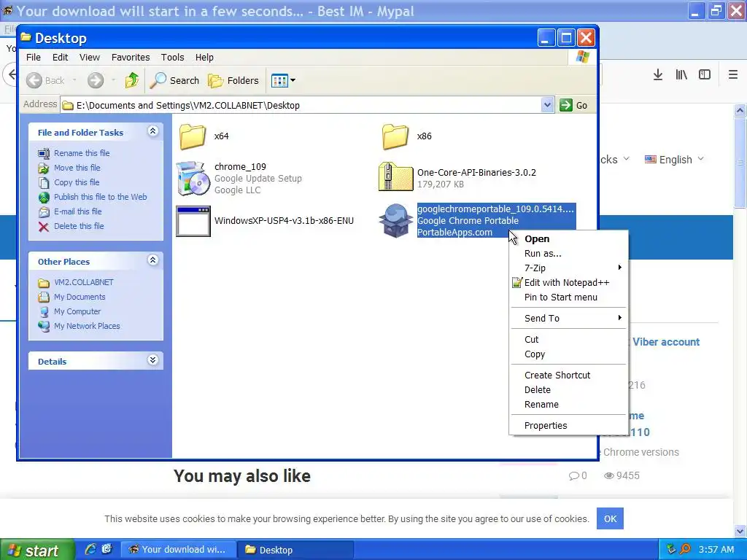Choose Create Shortcut in context menu
This screenshot has height=560, width=747.
click(x=569, y=376)
